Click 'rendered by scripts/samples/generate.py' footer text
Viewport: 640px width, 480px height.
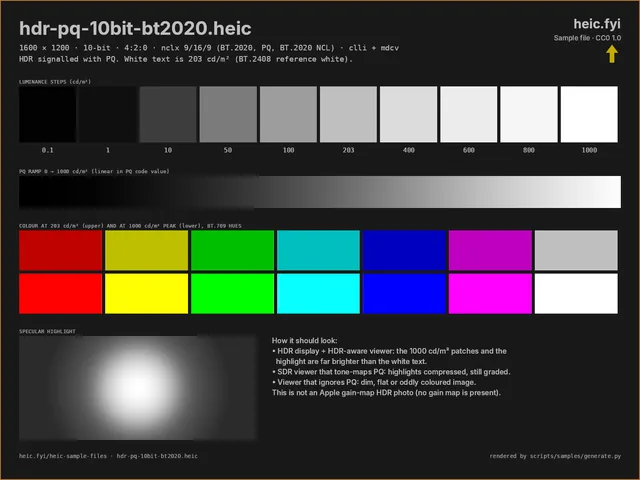[555, 456]
